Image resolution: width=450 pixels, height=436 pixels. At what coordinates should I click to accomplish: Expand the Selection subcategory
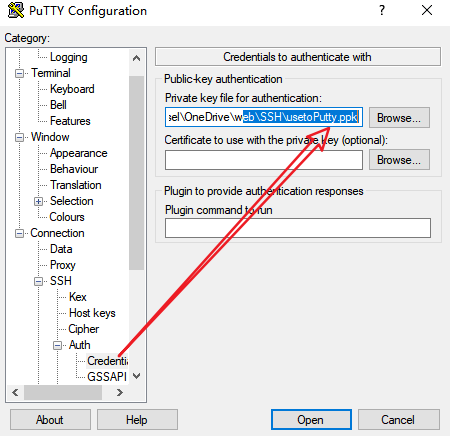(x=39, y=201)
